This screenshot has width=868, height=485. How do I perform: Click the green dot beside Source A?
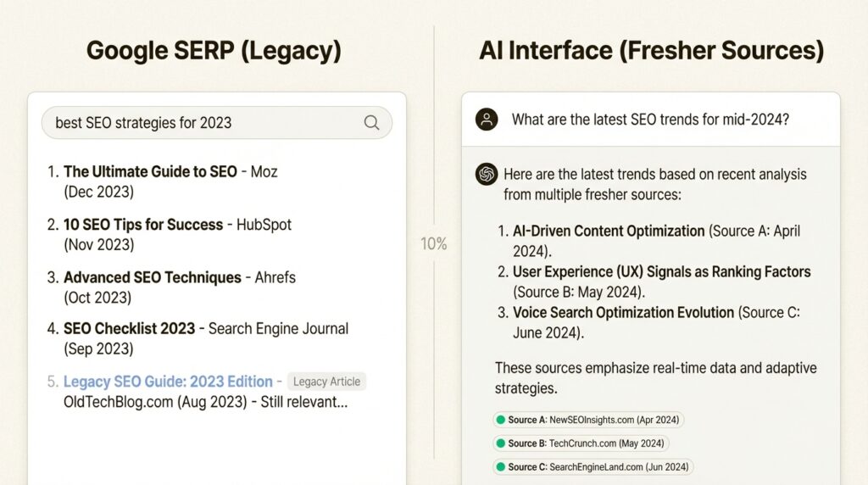500,420
